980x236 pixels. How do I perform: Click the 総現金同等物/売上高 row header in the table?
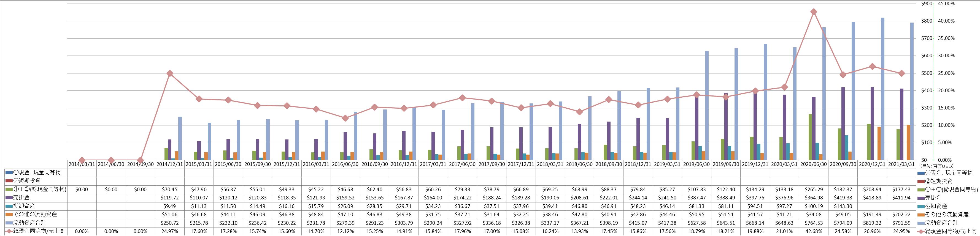[x=36, y=231]
